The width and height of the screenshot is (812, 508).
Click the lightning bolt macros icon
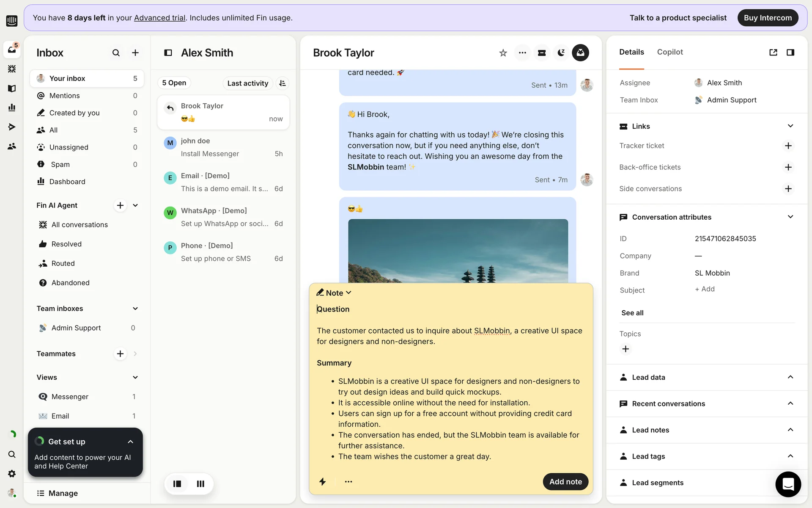tap(322, 482)
